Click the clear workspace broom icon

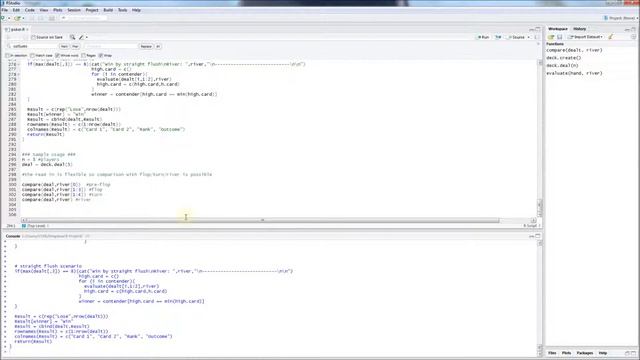click(x=611, y=37)
